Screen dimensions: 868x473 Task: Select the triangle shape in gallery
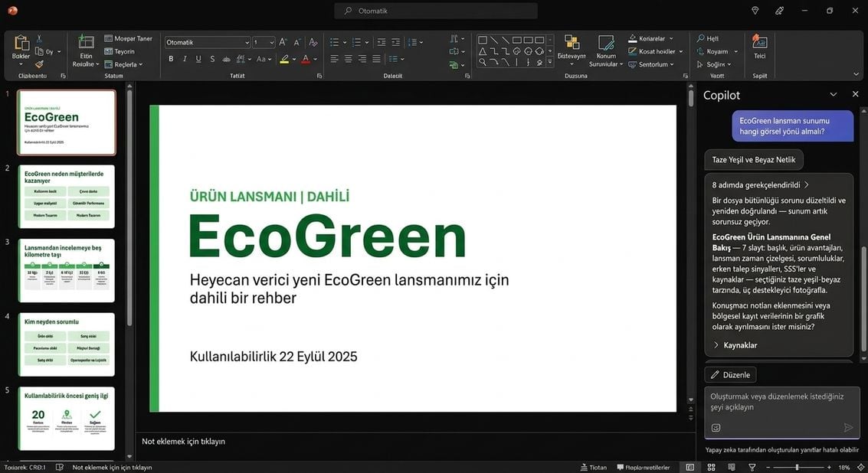coord(483,51)
